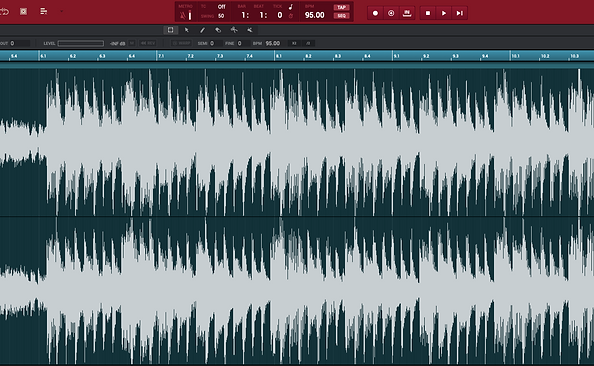
Task: Click ruler marker 8.4
Action: coord(367,56)
